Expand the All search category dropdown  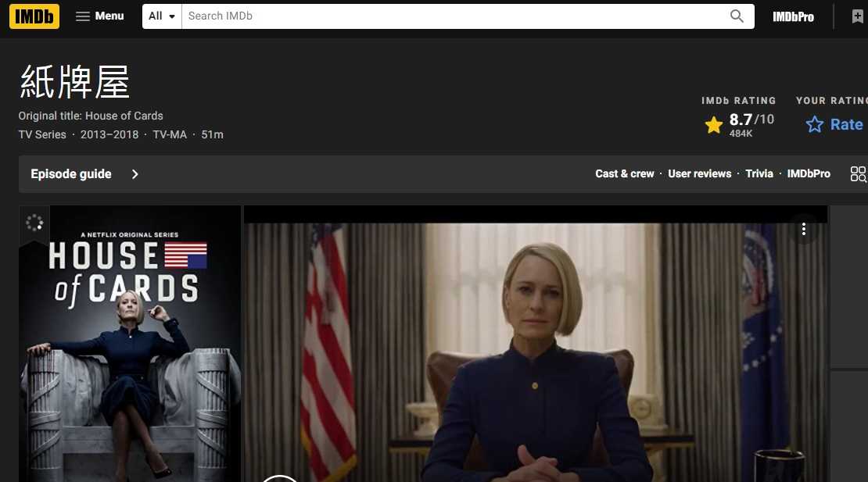click(x=162, y=16)
